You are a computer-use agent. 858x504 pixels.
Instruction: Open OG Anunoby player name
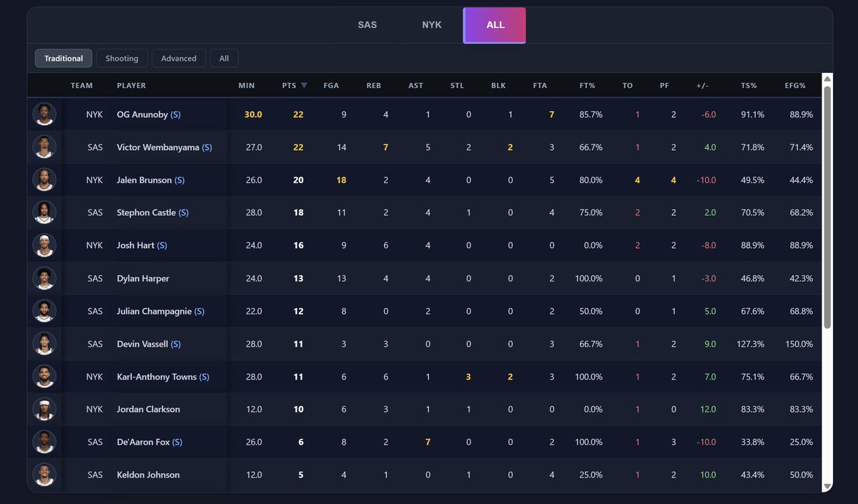click(x=142, y=114)
